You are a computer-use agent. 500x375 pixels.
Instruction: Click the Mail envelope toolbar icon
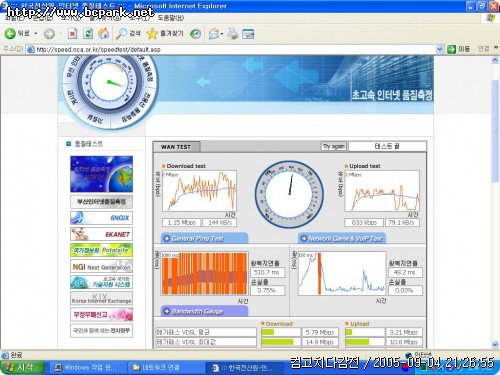pos(214,34)
